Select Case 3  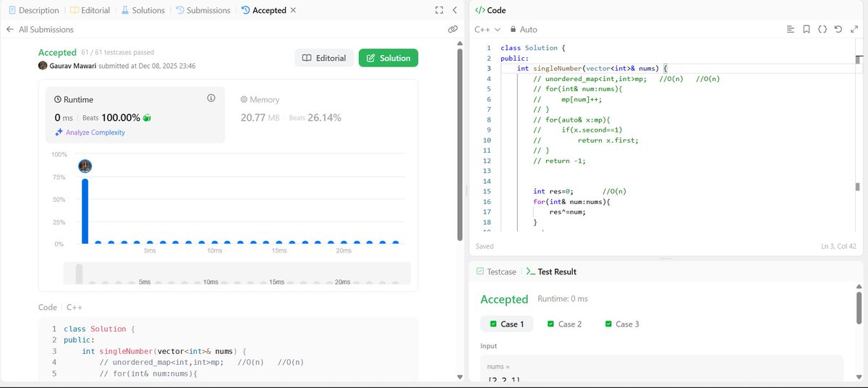[621, 324]
